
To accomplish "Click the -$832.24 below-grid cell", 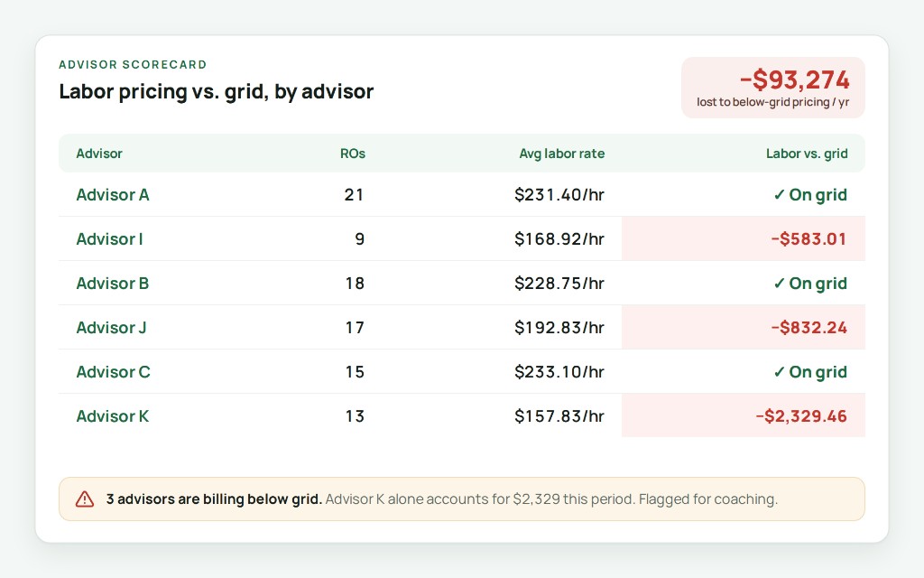I will (x=744, y=327).
